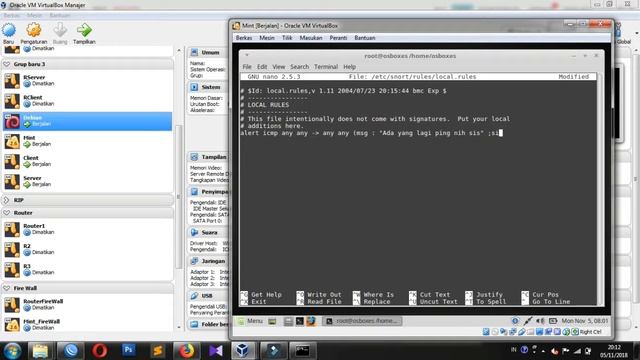Open File menu in guest terminal
The width and height of the screenshot is (640, 360).
(x=247, y=67)
